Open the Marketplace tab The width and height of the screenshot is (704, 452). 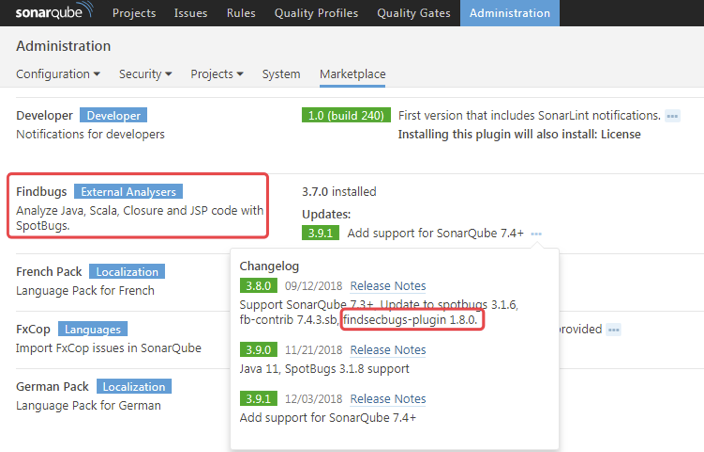pyautogui.click(x=352, y=74)
